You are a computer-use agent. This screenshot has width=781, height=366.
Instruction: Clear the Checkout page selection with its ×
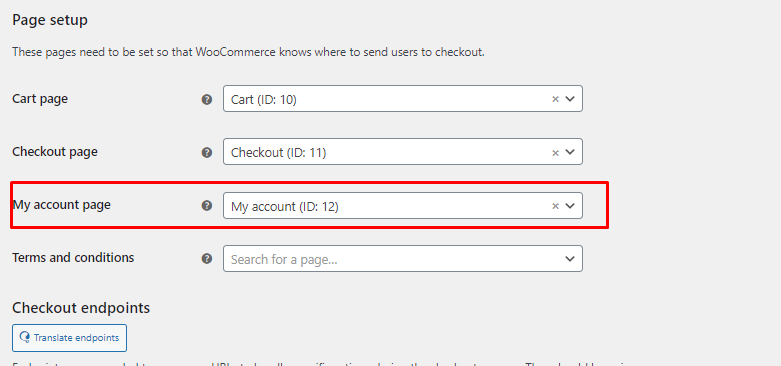(555, 152)
